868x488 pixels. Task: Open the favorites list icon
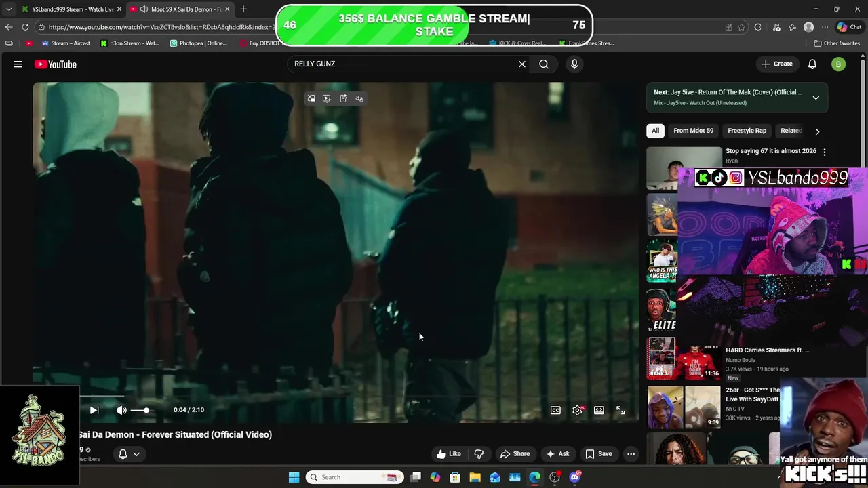792,27
